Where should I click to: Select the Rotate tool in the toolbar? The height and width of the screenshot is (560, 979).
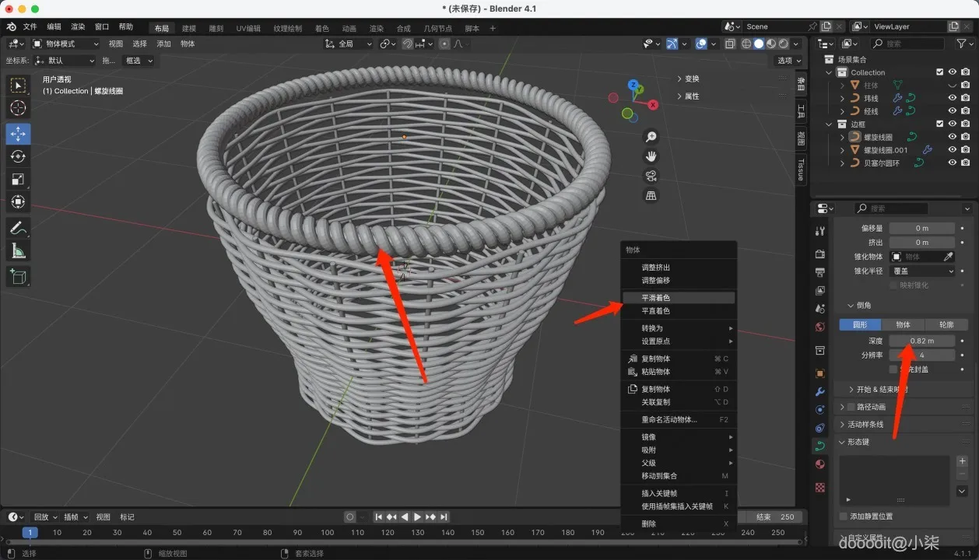(x=19, y=156)
